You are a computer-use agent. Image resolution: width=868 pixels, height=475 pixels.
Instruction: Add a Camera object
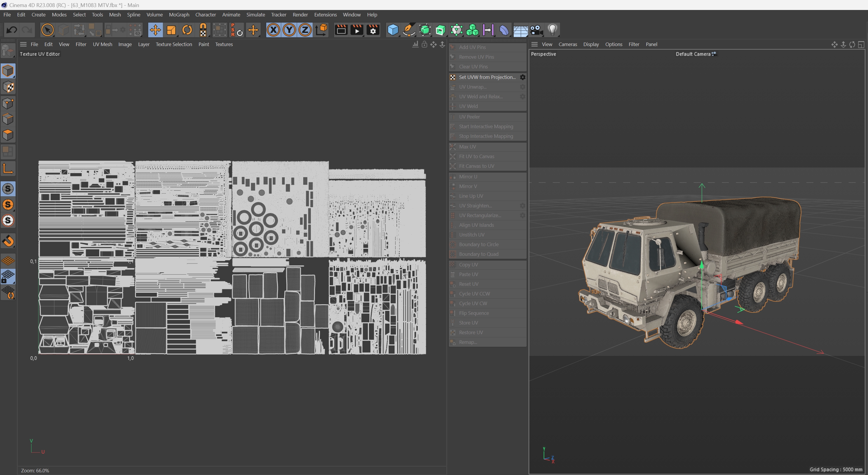pyautogui.click(x=536, y=30)
